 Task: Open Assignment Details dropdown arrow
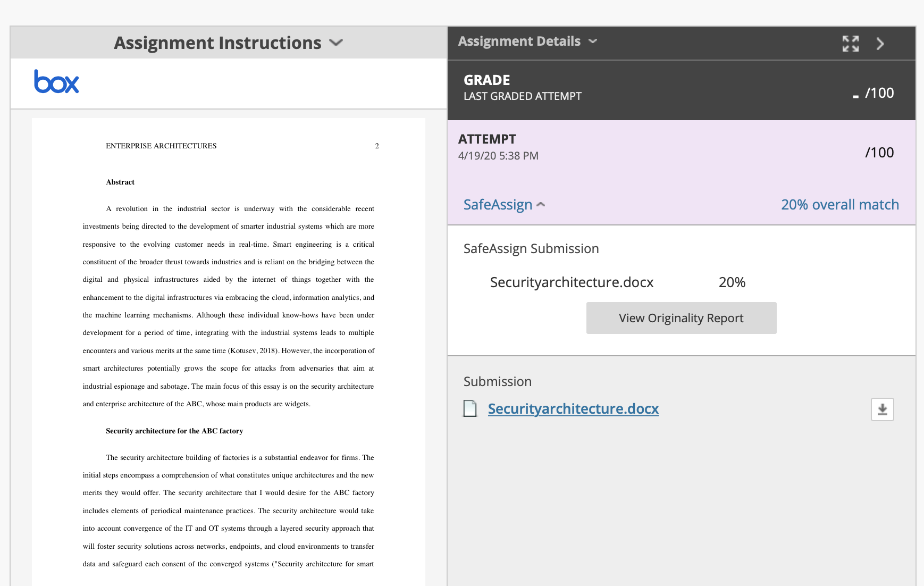(x=593, y=41)
